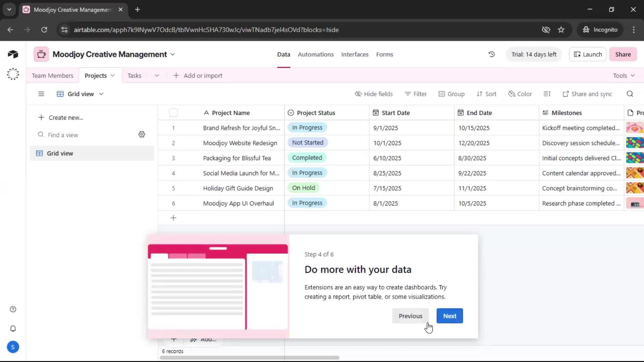Toggle the select all records checkbox

point(173,113)
